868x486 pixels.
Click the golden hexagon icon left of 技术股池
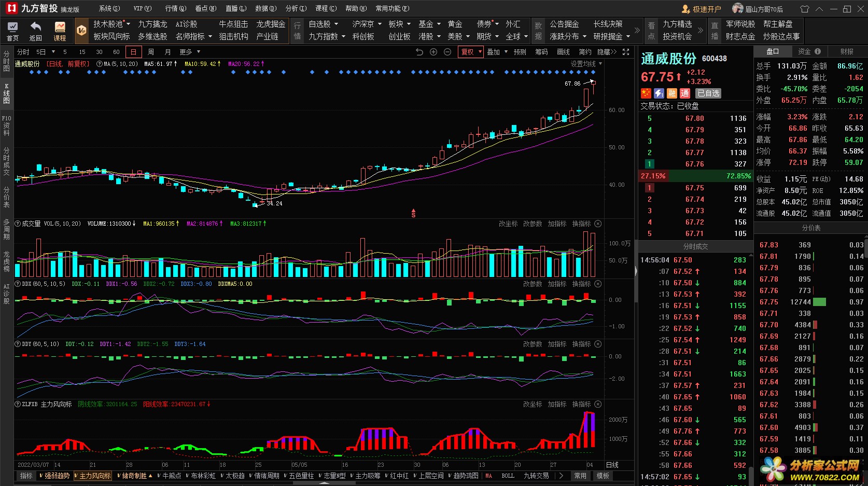pos(81,31)
